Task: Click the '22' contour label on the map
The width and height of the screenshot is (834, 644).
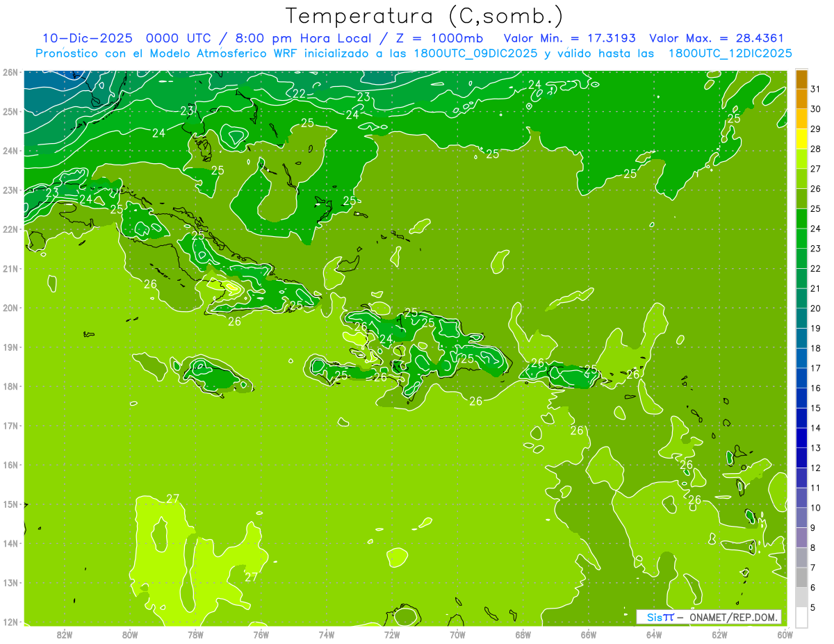Action: [x=300, y=94]
